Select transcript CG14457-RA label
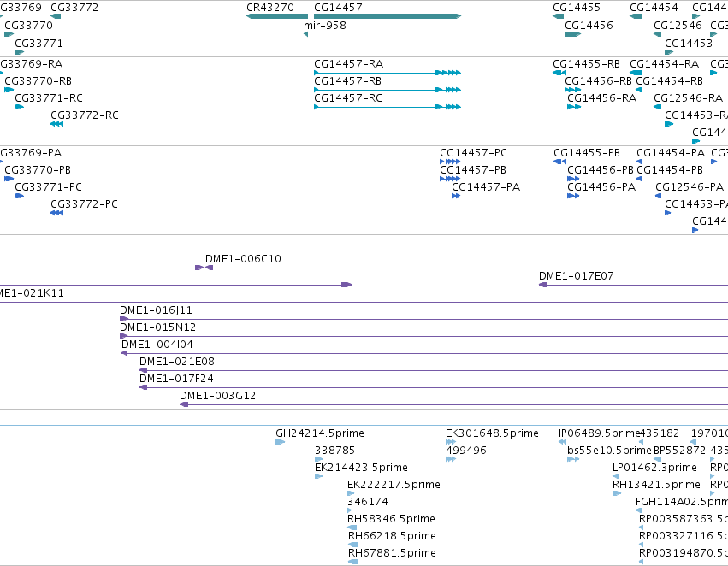 (349, 64)
